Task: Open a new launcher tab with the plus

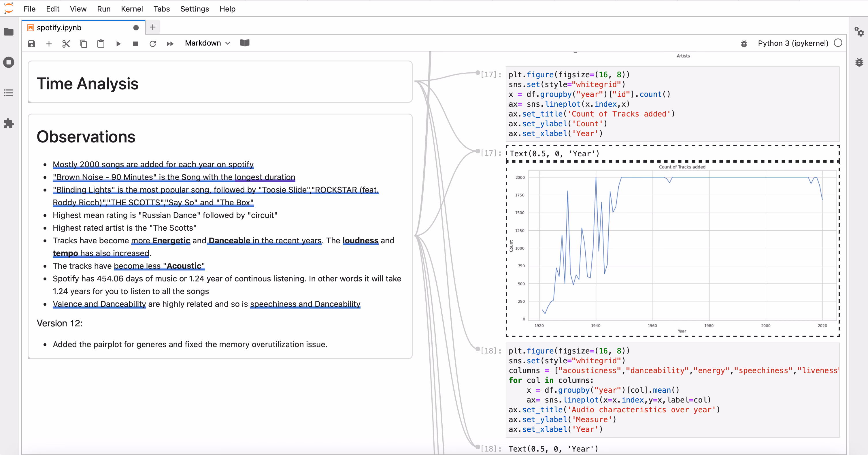Action: pos(153,27)
